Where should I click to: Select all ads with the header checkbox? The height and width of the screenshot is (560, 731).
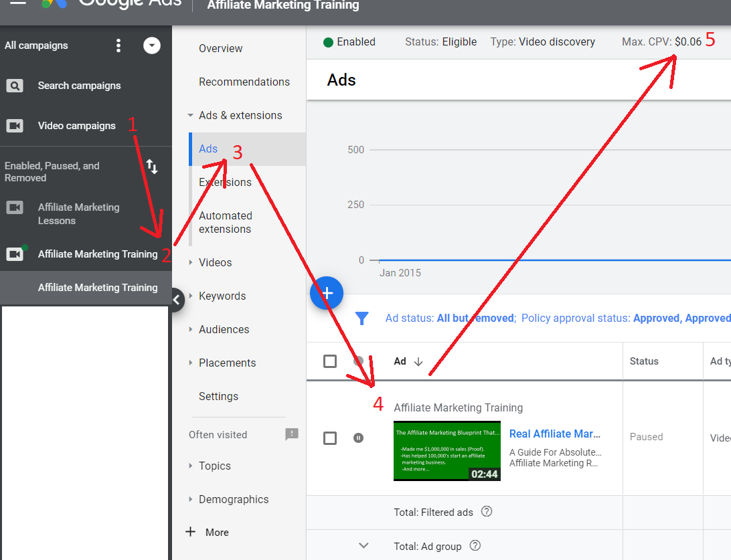(330, 361)
